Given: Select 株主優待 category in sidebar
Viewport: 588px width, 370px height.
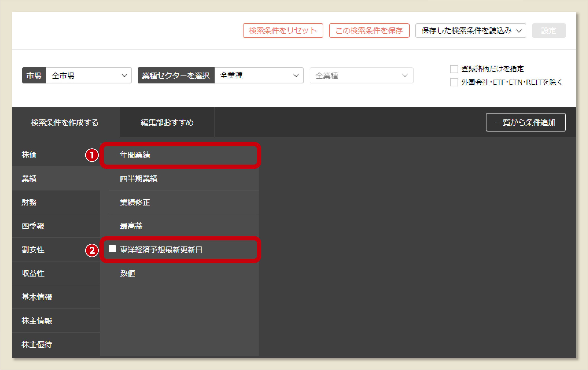Looking at the screenshot, I should 56,344.
